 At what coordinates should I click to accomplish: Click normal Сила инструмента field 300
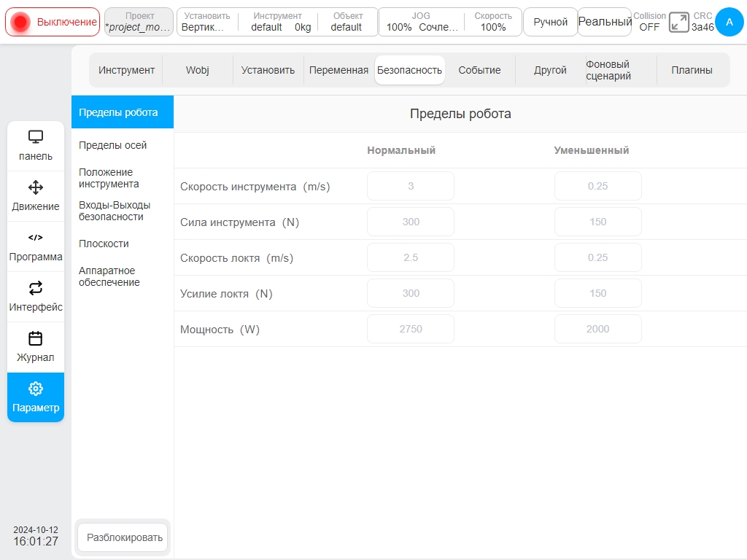coord(411,222)
